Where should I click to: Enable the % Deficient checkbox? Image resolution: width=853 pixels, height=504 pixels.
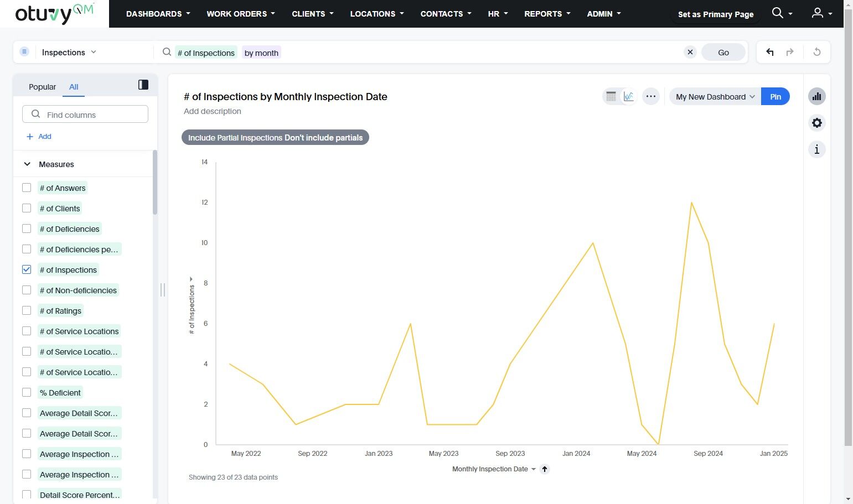point(27,392)
